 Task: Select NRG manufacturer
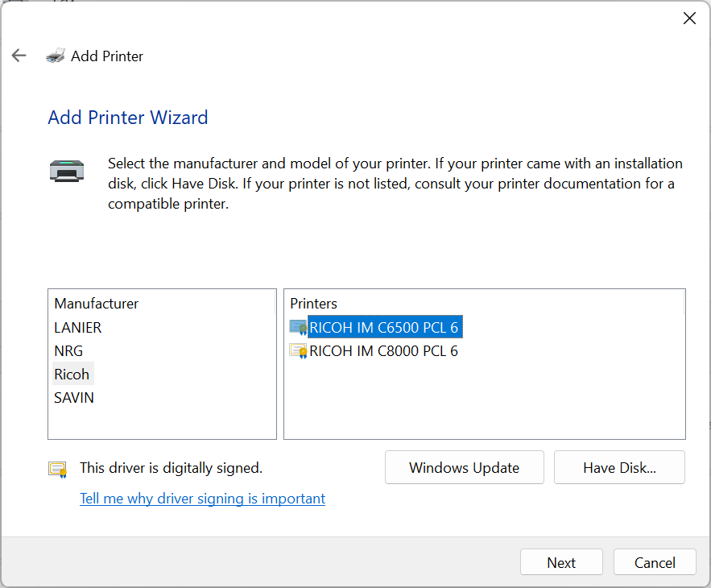pyautogui.click(x=68, y=351)
